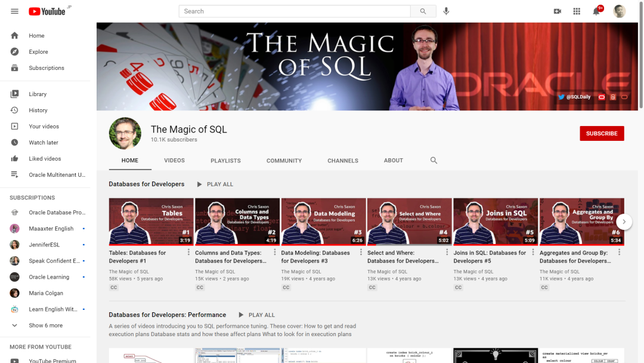Screen dimensions: 644x363
Task: Open options for Joins in SQL video
Action: 533,252
